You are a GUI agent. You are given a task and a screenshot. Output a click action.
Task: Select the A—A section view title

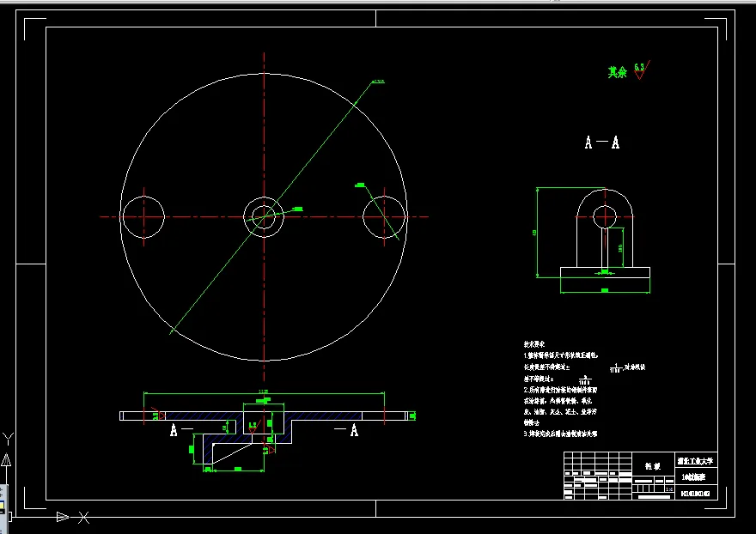pyautogui.click(x=601, y=143)
